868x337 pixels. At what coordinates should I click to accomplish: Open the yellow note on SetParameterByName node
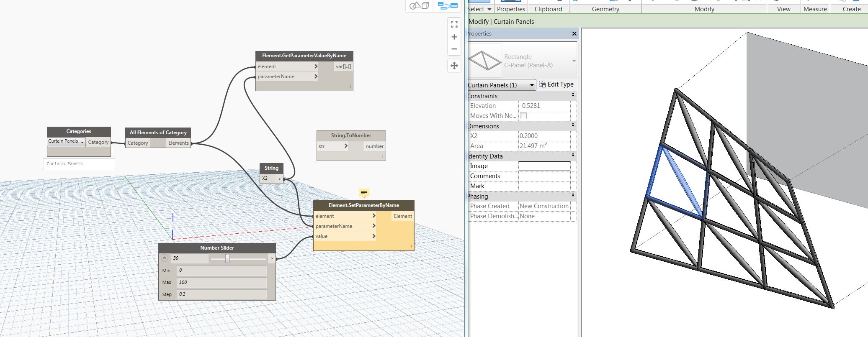click(364, 193)
